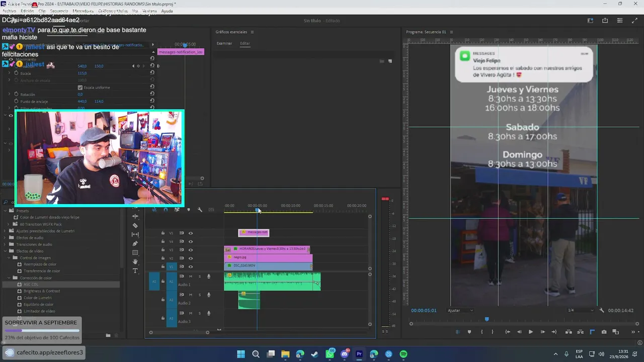Select the Rectangle tool
Viewport: 644px width, 362px height.
tap(135, 252)
